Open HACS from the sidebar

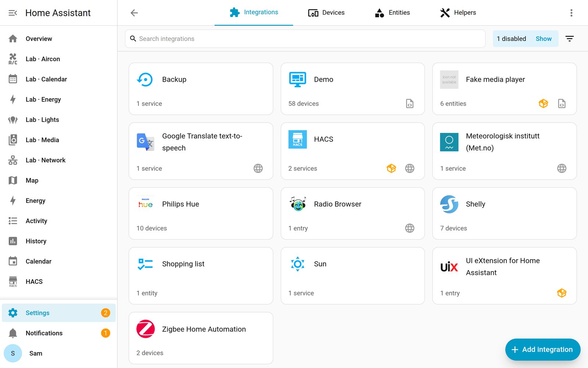59,282
